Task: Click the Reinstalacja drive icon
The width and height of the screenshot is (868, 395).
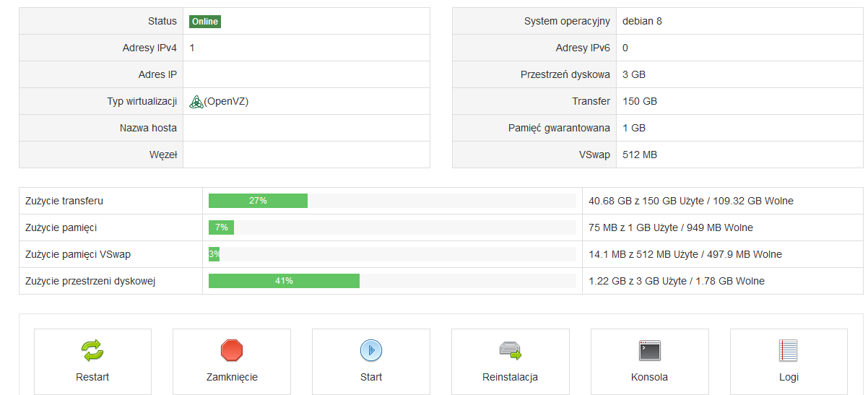Action: (x=510, y=351)
